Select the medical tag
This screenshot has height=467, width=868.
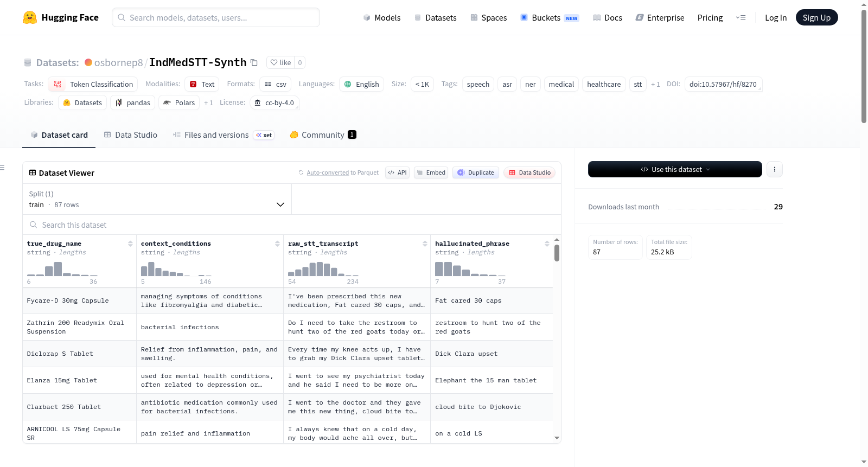click(x=561, y=84)
